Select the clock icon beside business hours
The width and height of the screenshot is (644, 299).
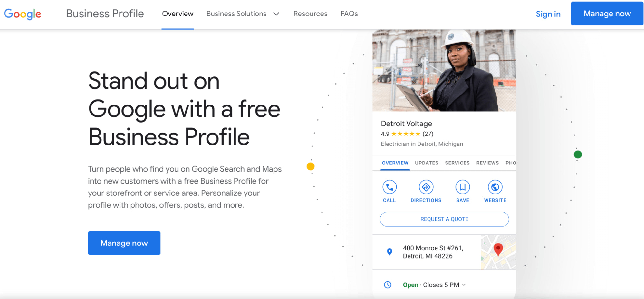[x=388, y=284]
